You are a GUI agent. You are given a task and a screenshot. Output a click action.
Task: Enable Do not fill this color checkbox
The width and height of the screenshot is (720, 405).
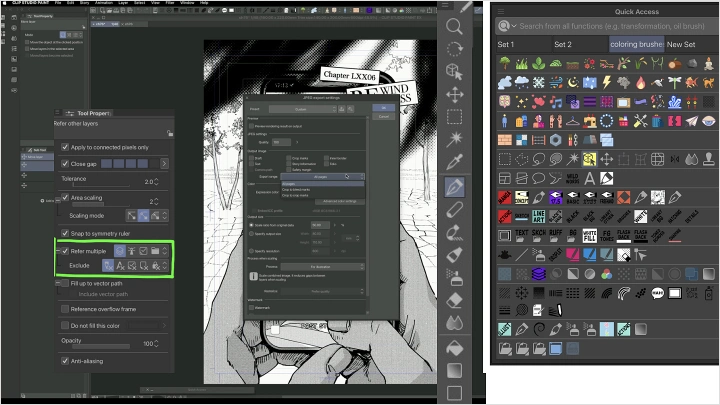coord(65,326)
